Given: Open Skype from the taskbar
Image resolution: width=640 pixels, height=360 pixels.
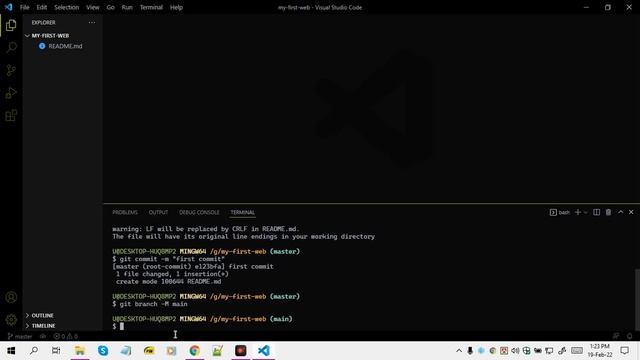Looking at the screenshot, I should coord(103,351).
